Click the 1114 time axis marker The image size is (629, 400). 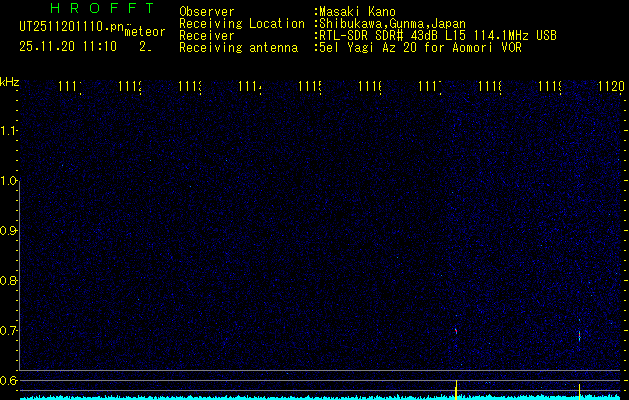pyautogui.click(x=250, y=86)
